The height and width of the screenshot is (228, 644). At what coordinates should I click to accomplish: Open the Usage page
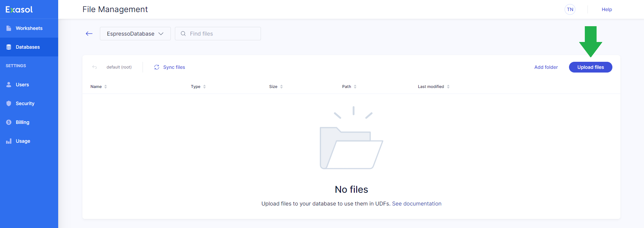pos(23,141)
